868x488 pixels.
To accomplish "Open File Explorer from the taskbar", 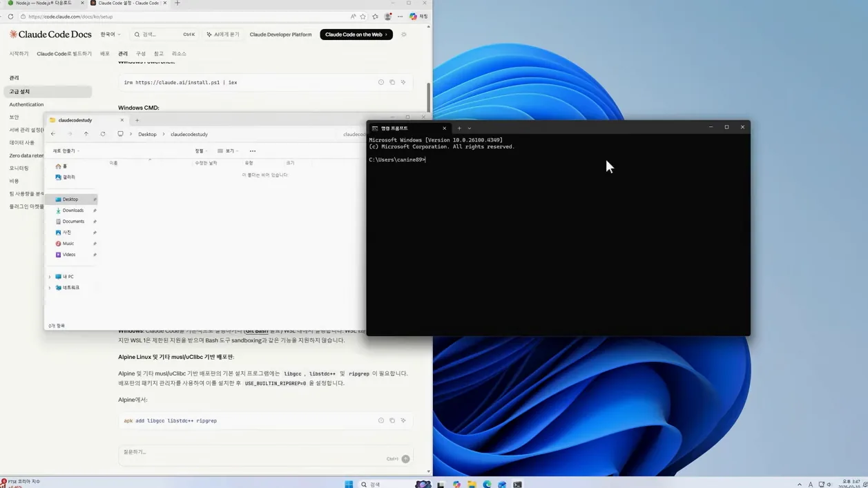I will 472,485.
